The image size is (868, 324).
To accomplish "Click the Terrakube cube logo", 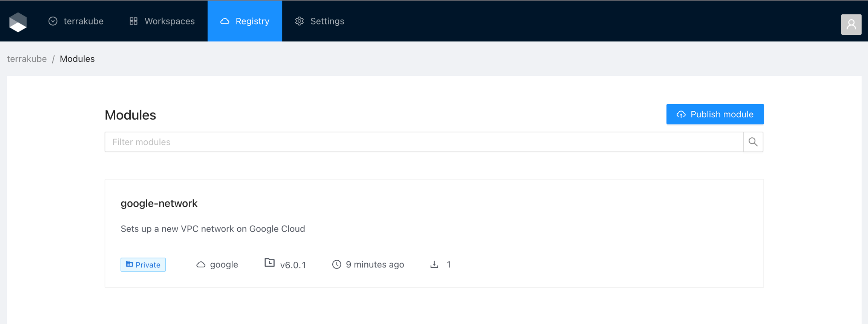I will pos(18,22).
